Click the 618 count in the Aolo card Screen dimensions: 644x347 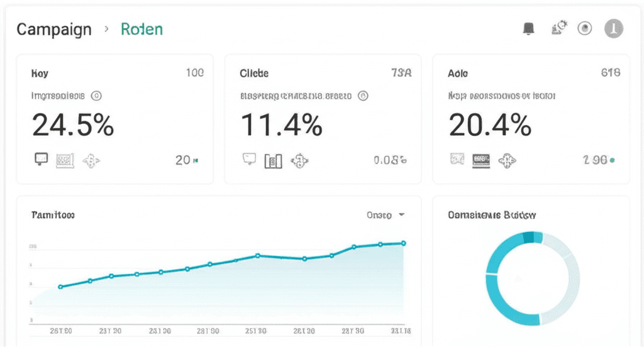(611, 73)
